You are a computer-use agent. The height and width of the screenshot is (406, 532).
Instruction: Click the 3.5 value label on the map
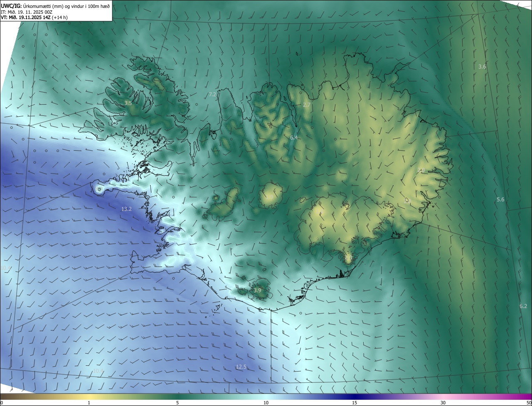(x=128, y=103)
